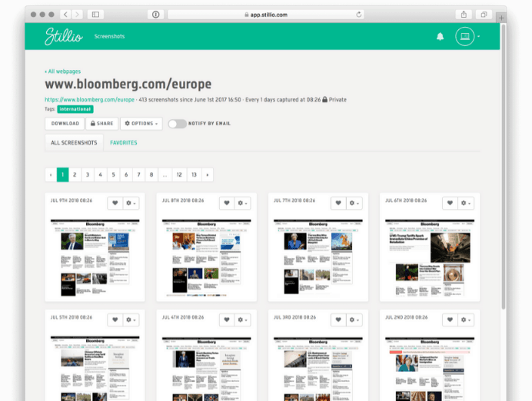Go back to All webpages
The width and height of the screenshot is (532, 401).
[x=63, y=71]
